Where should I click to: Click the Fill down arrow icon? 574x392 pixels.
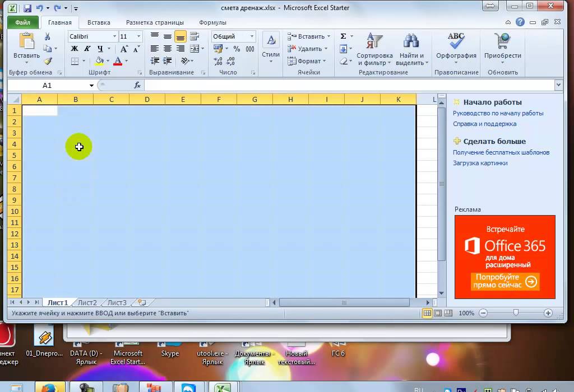tap(344, 49)
